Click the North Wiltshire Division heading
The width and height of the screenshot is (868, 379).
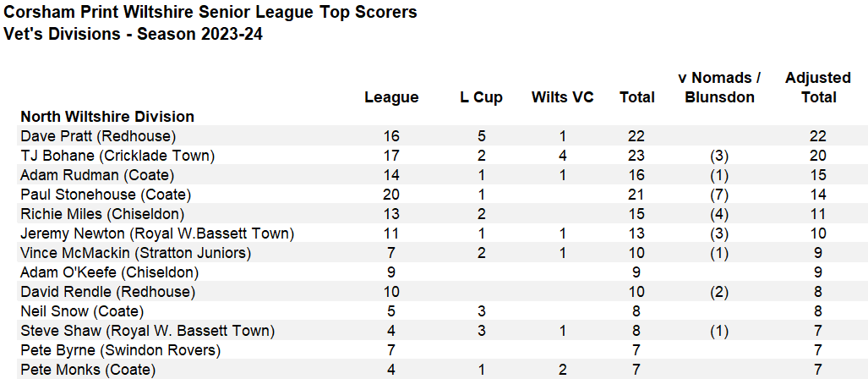pyautogui.click(x=107, y=117)
